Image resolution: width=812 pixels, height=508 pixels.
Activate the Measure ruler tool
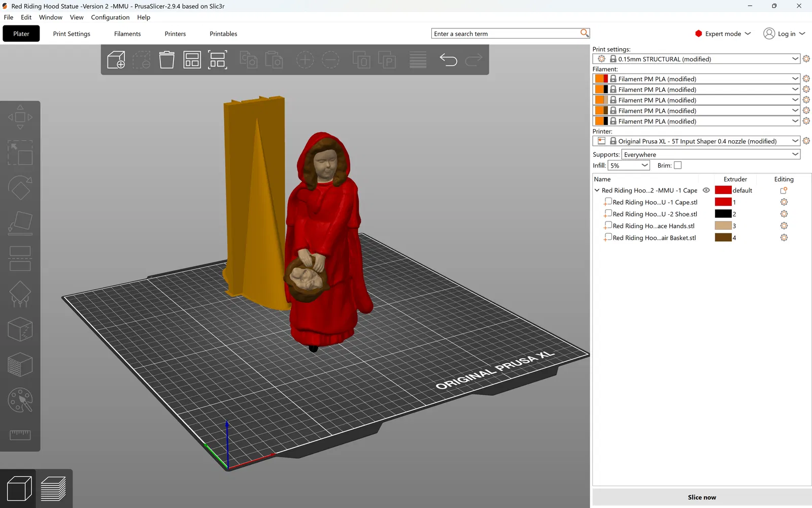(20, 435)
